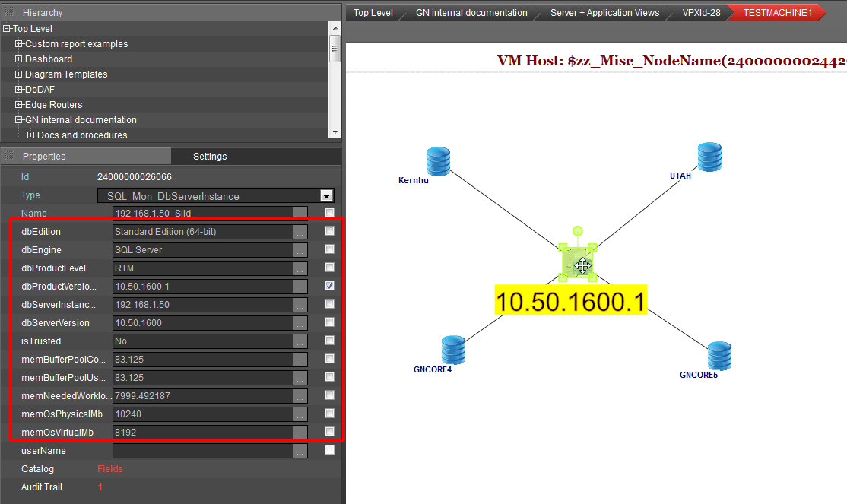This screenshot has height=504, width=847.
Task: Uncheck the dbProductVersion checkbox
Action: (329, 286)
